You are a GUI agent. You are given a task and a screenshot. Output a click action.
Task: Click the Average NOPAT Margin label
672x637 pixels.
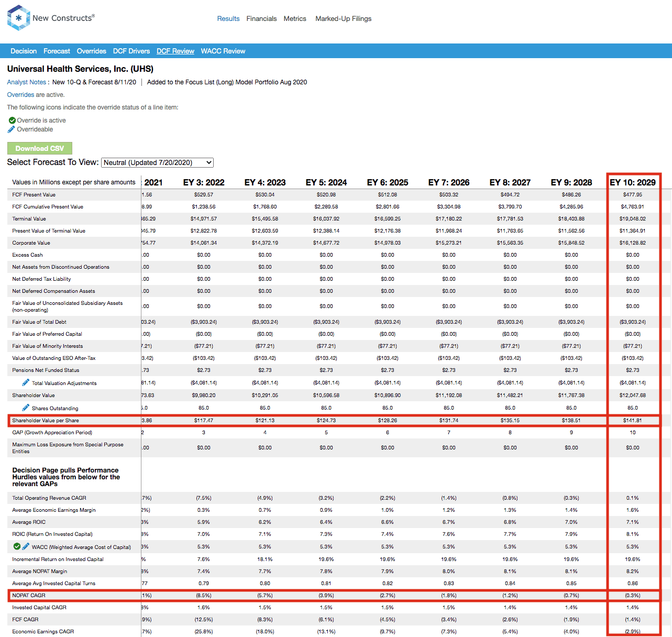[x=40, y=572]
